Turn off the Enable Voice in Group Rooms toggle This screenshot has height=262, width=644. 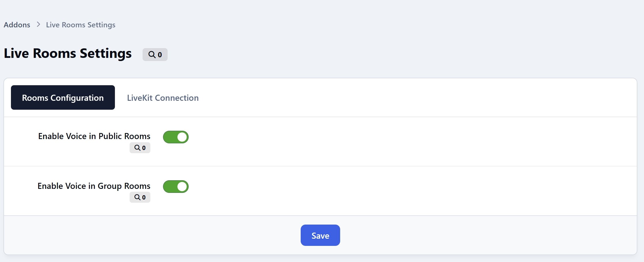tap(176, 187)
